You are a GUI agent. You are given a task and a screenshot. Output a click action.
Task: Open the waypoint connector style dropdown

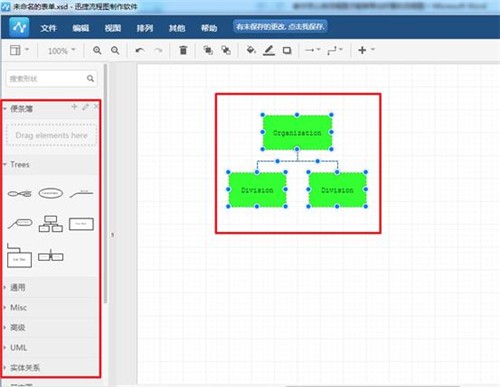pos(335,50)
